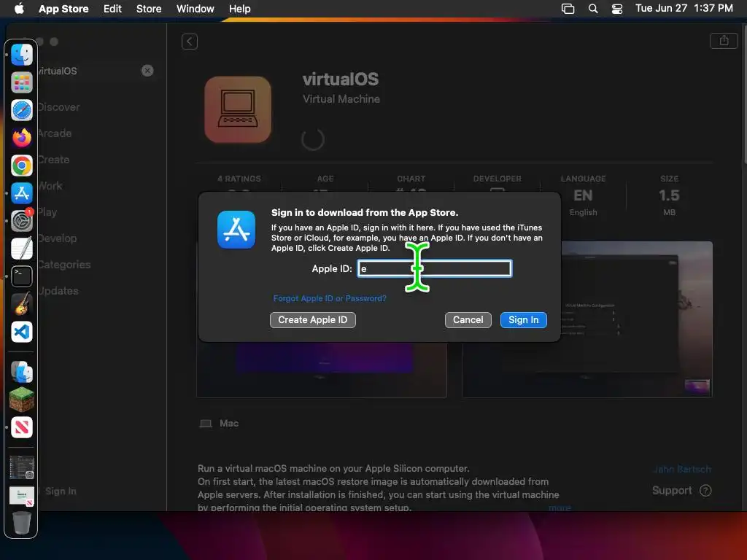Screen dimensions: 747x560
Task: Click the dialog's App Store icon
Action: (236, 230)
